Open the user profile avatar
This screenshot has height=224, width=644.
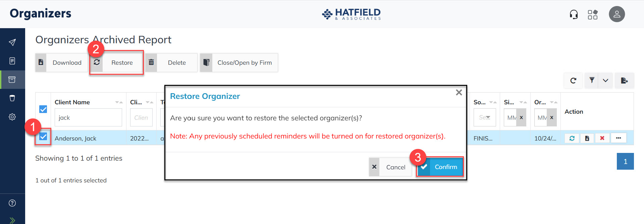pos(616,14)
